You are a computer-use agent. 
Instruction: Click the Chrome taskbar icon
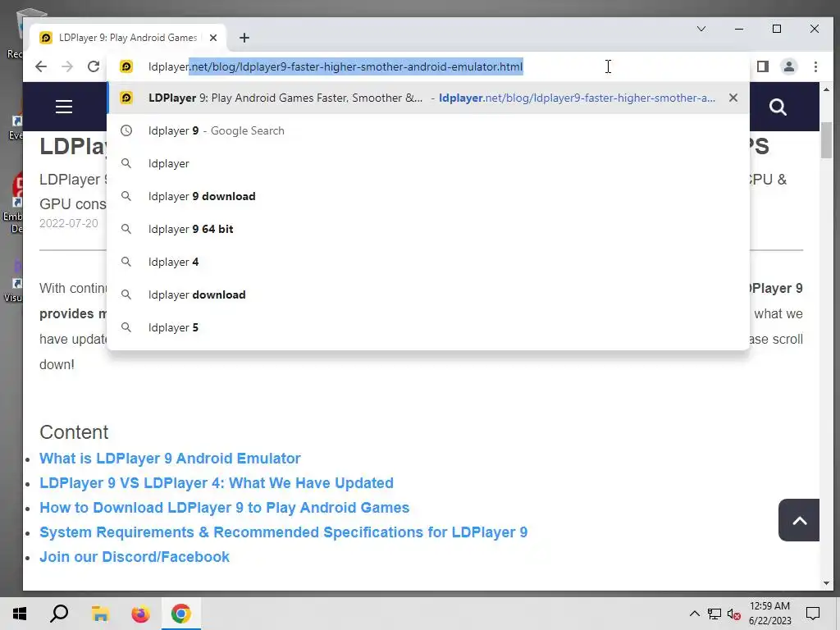(x=181, y=614)
